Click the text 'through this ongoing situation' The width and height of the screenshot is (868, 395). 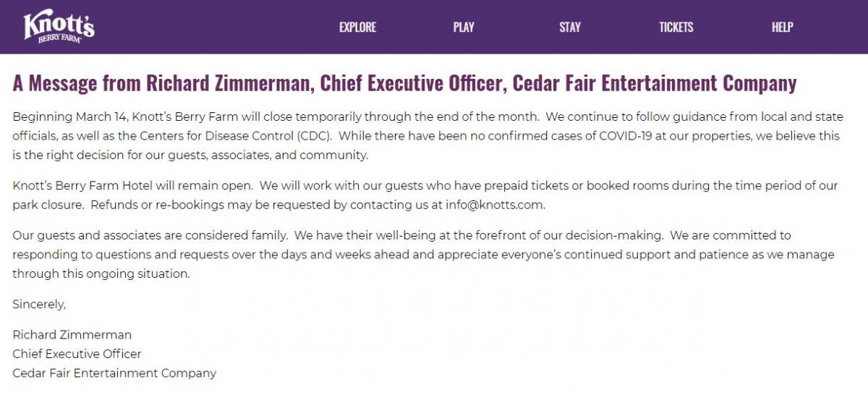101,274
